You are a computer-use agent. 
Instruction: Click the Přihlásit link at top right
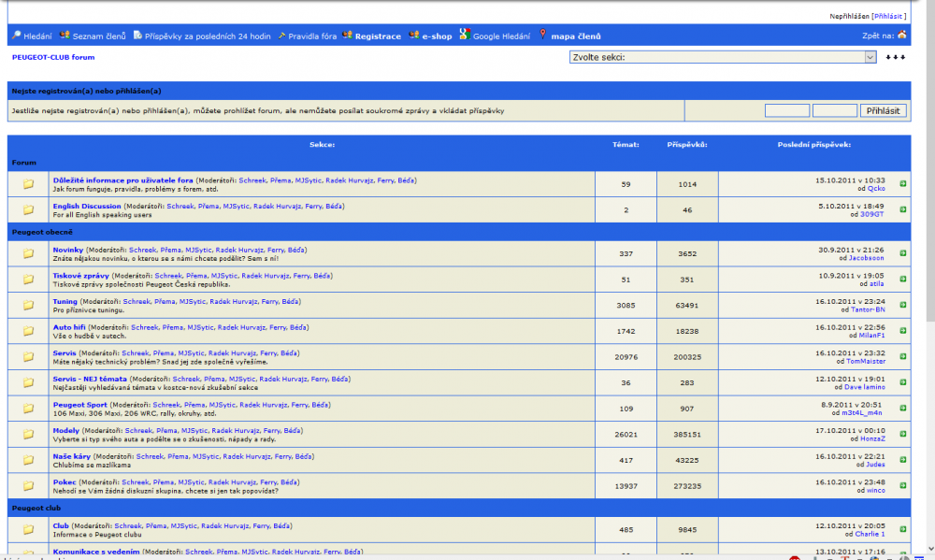coord(888,16)
